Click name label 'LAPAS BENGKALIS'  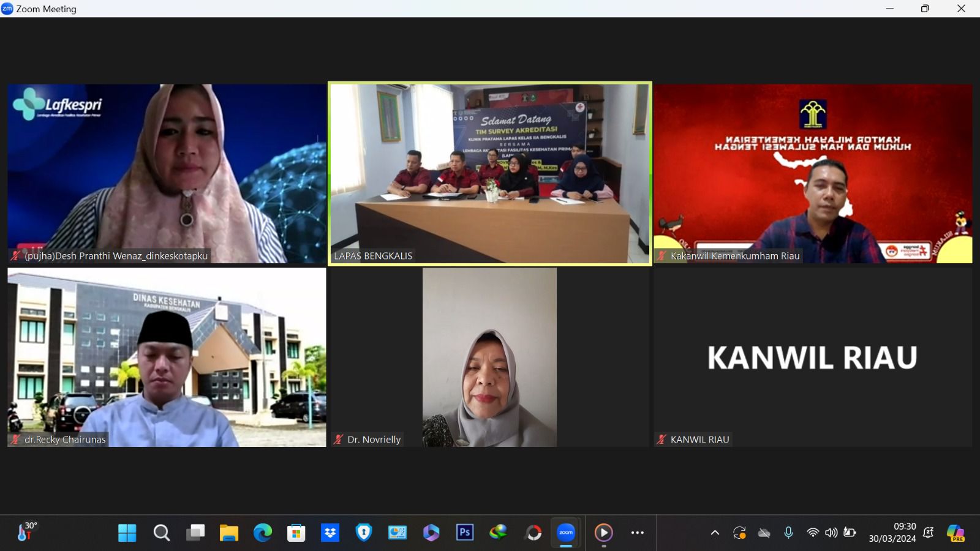pos(373,256)
